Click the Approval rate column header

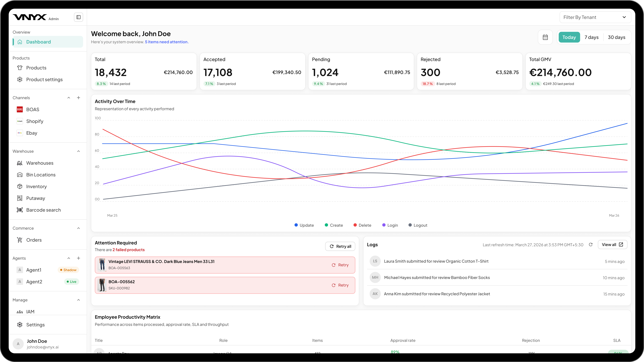click(x=403, y=340)
